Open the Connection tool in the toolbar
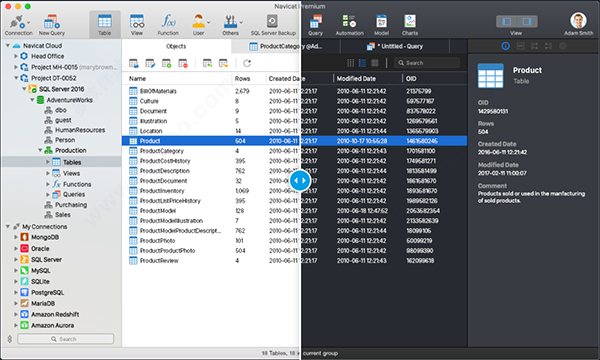600x360 pixels. click(18, 25)
